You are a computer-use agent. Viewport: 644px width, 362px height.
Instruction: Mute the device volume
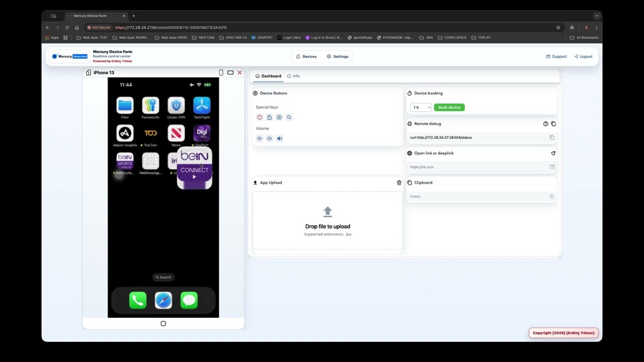pyautogui.click(x=260, y=138)
